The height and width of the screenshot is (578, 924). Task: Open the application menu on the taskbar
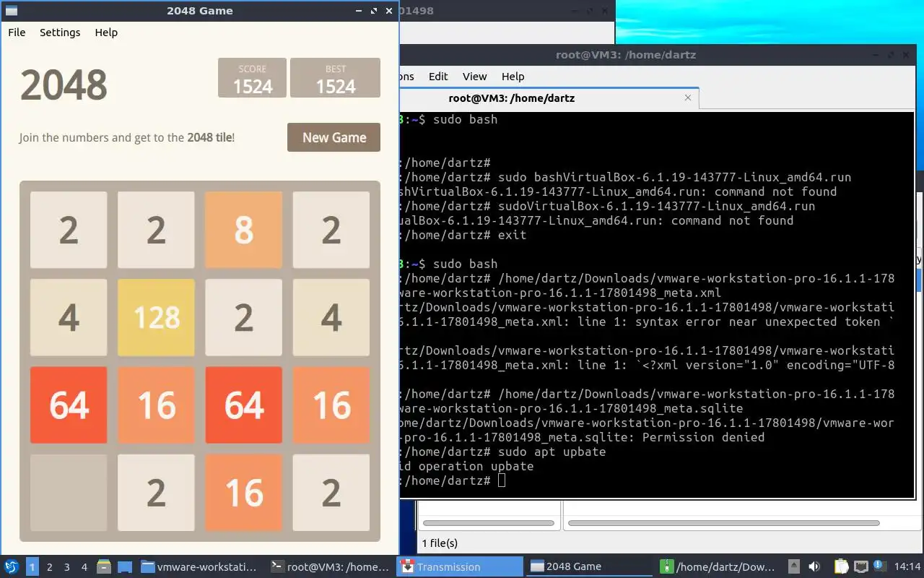tap(12, 566)
